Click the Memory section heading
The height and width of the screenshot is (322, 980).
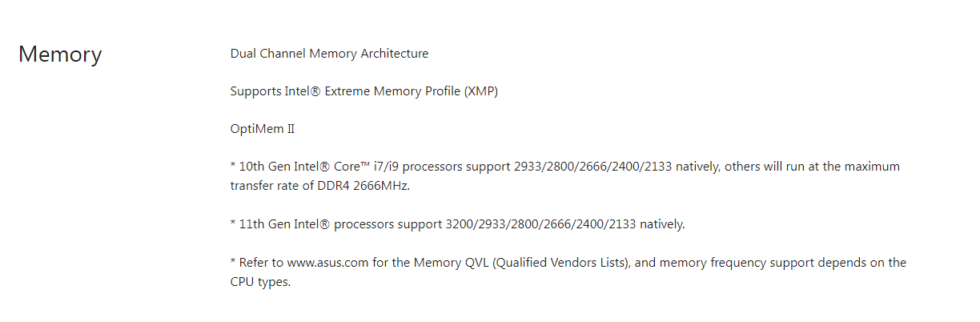pos(60,54)
